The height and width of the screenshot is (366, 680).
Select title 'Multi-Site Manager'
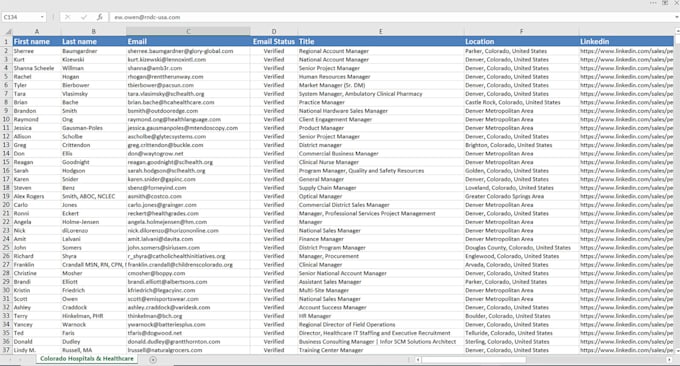(381, 290)
